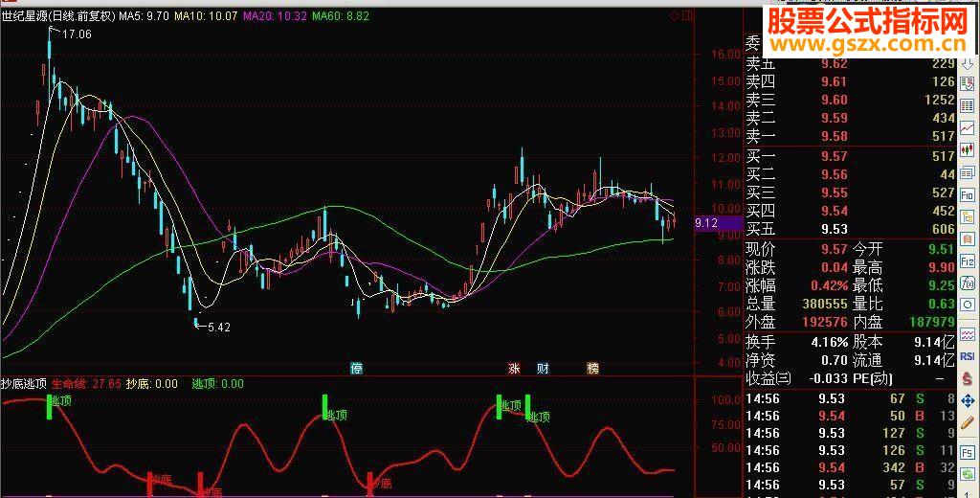
Task: Click the trade tick with volume 342
Action: [x=850, y=467]
